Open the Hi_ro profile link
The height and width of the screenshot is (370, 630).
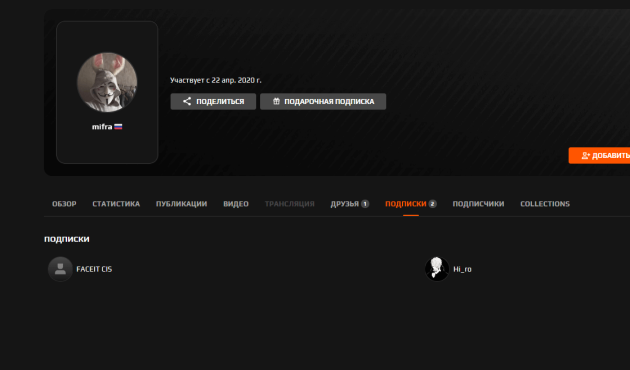click(462, 269)
